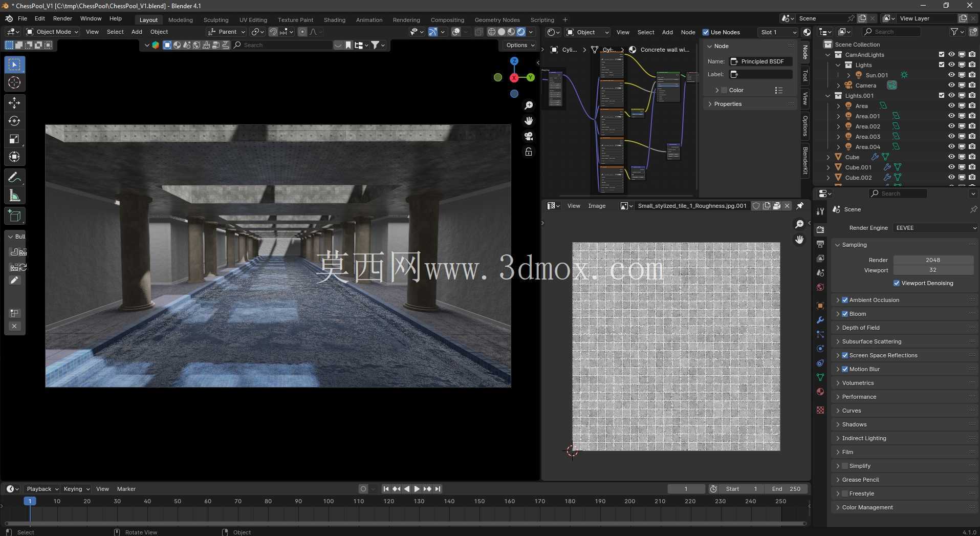Open the Render Engine dropdown
980x536 pixels.
coord(935,228)
